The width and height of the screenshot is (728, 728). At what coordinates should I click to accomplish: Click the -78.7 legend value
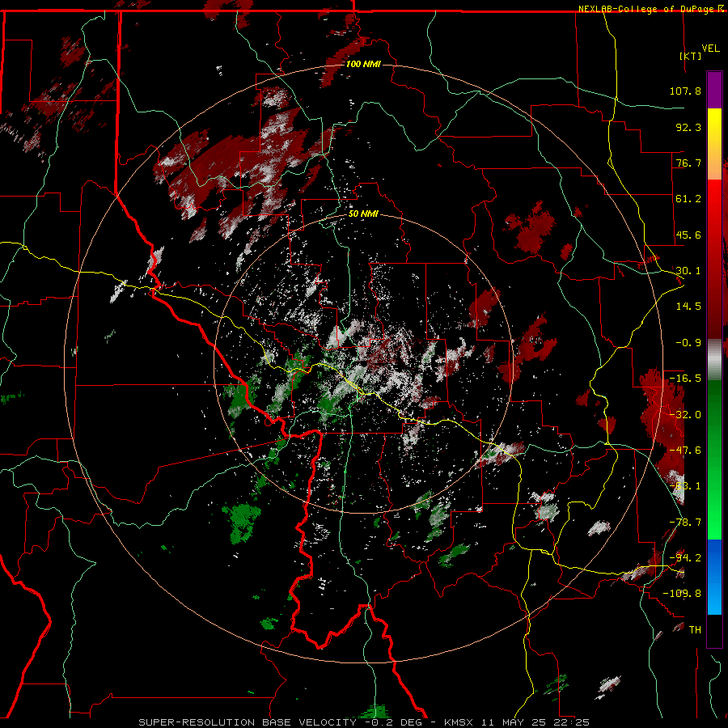click(x=685, y=523)
